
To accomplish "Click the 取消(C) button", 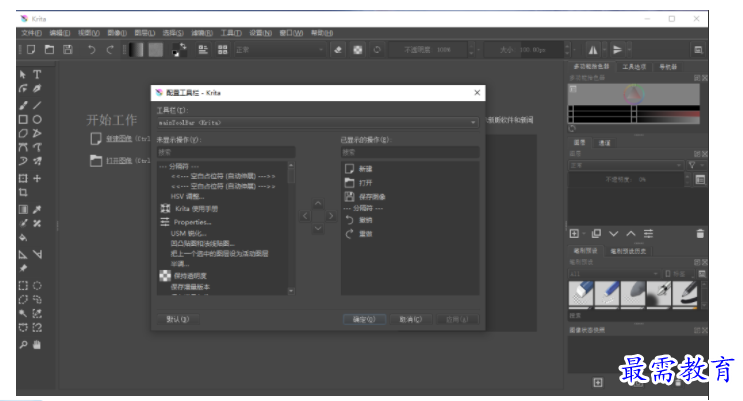I will 410,319.
